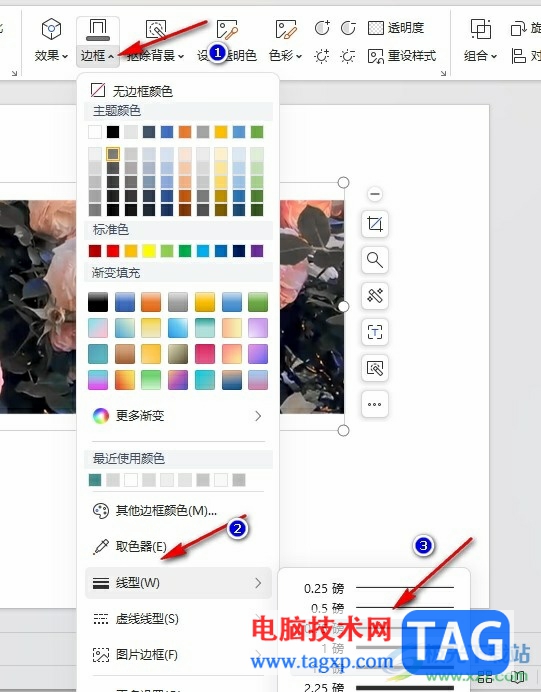This screenshot has width=541, height=692.
Task: Select the 取色器(E) eyedropper
Action: [x=178, y=547]
